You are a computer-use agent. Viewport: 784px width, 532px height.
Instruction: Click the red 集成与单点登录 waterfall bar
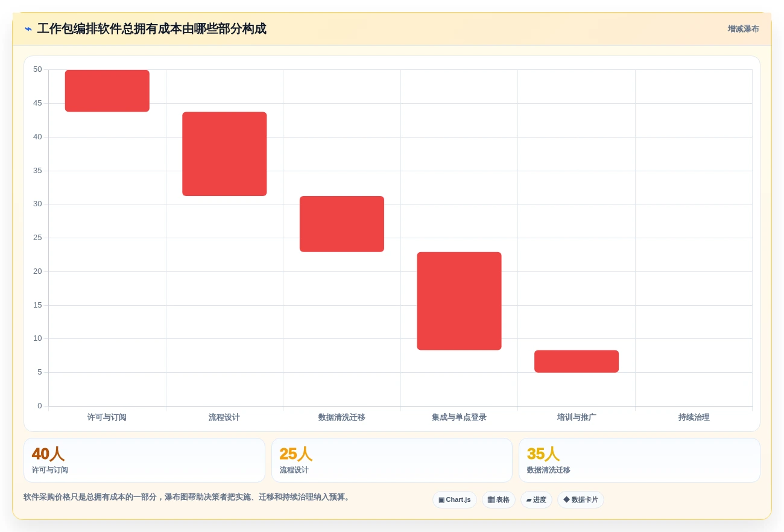tap(459, 301)
